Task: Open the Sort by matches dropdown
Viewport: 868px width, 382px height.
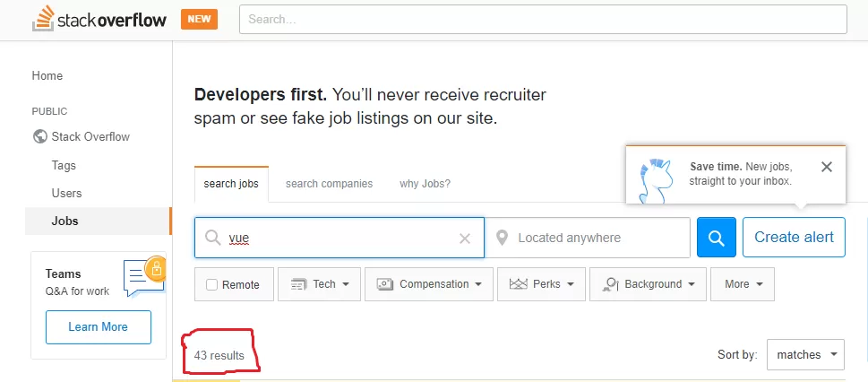Action: click(x=805, y=354)
